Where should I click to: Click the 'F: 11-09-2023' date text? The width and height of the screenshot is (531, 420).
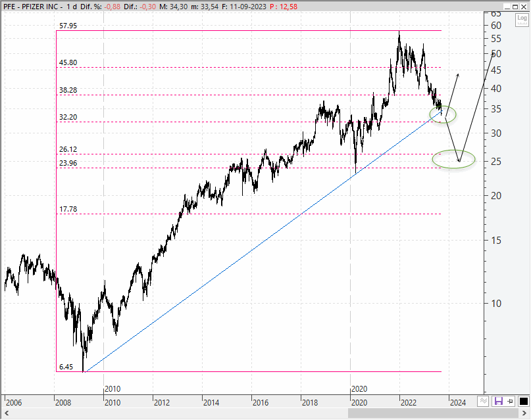pyautogui.click(x=244, y=7)
